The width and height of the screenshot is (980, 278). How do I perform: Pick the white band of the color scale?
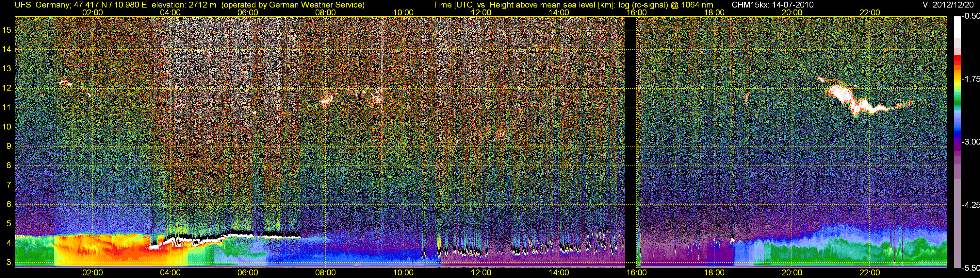[x=957, y=27]
